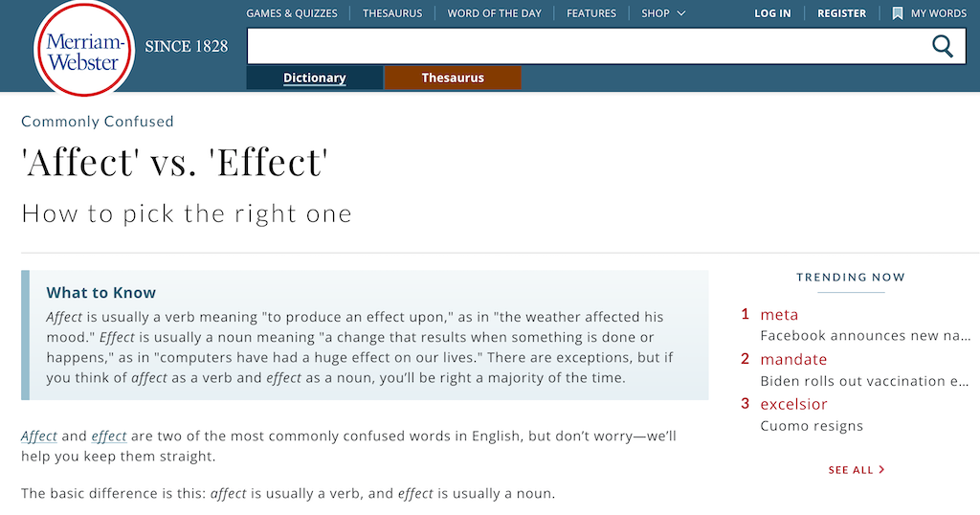Click the italic 'effect' link in paragraph
Image resolution: width=980 pixels, height=515 pixels.
(109, 437)
